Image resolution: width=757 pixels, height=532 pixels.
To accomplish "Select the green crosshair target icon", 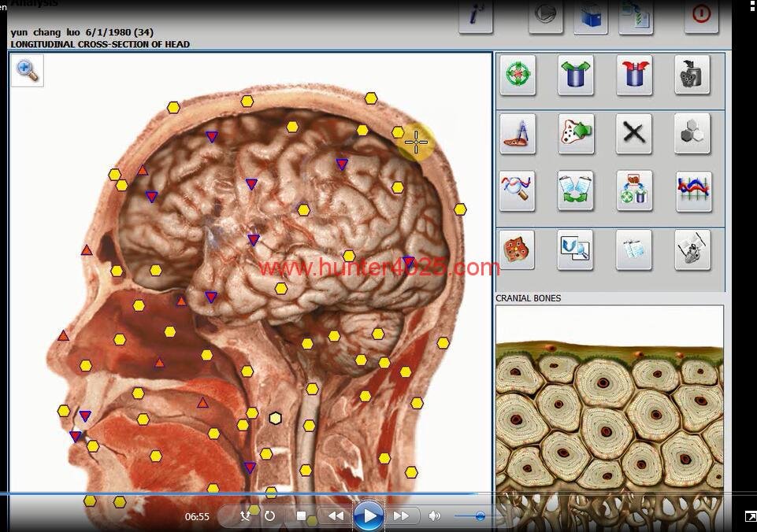I will 518,76.
